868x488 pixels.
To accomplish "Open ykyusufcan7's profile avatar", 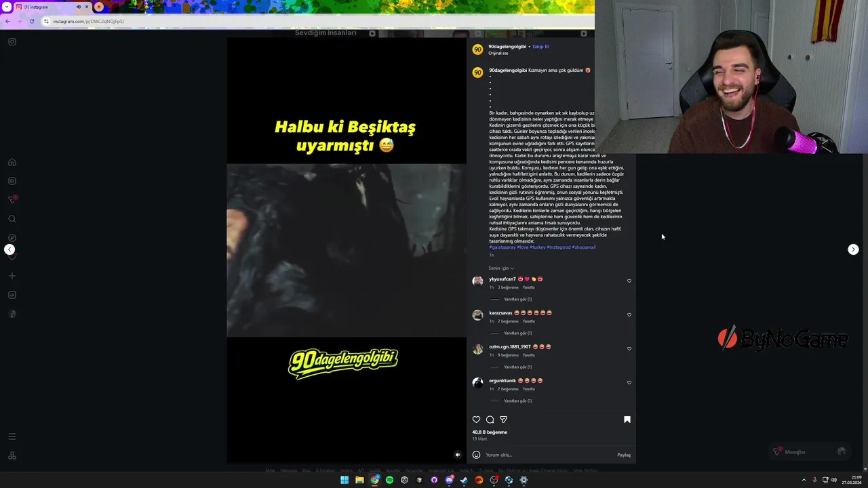I will [x=477, y=281].
